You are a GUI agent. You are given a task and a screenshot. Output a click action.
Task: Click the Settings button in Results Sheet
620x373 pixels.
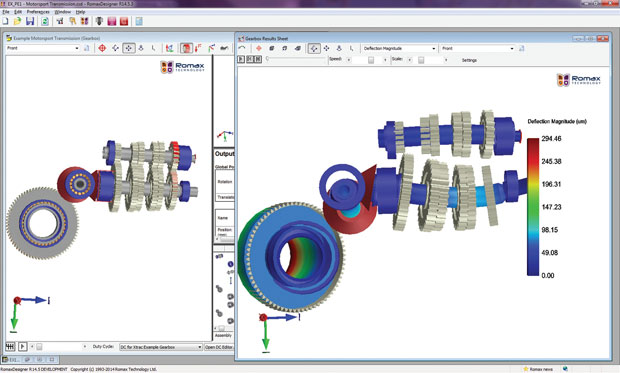pos(469,60)
